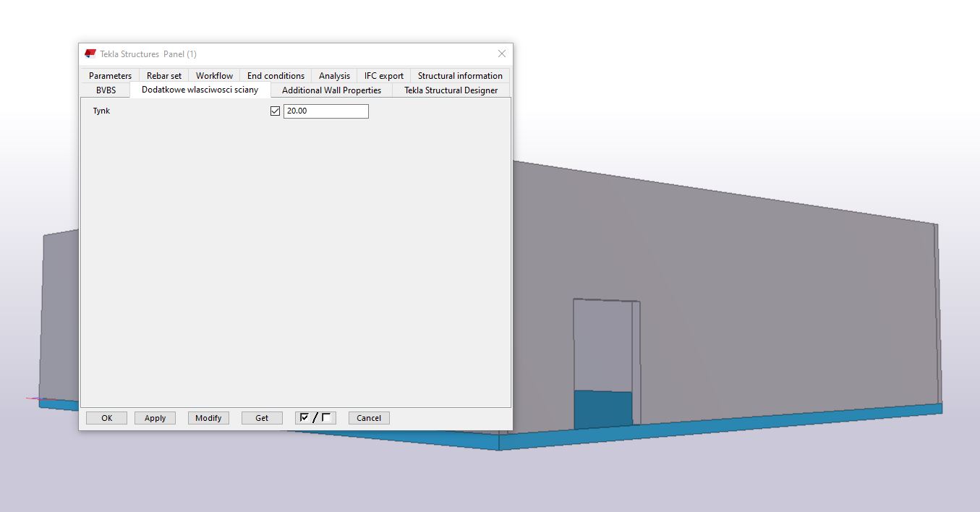980x512 pixels.
Task: Open the Parameters tab
Action: tap(110, 75)
